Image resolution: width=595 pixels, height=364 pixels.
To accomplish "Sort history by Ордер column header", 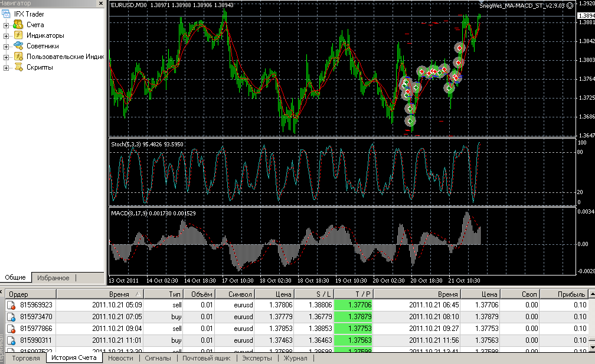I will (x=18, y=294).
